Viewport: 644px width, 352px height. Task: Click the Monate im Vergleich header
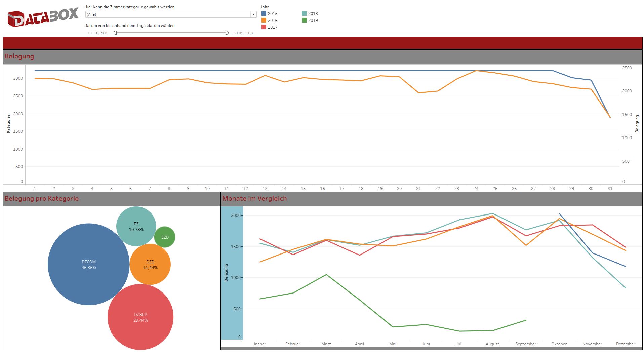coord(254,199)
